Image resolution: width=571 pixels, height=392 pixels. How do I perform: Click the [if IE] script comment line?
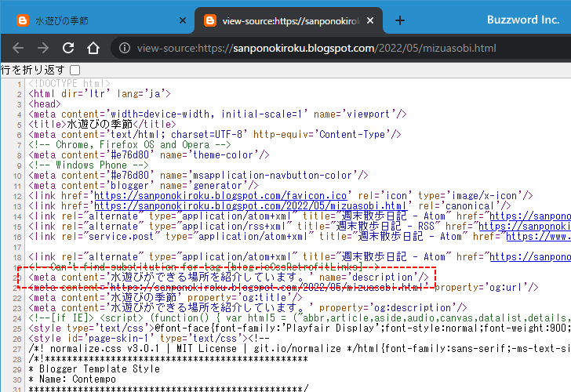300,318
